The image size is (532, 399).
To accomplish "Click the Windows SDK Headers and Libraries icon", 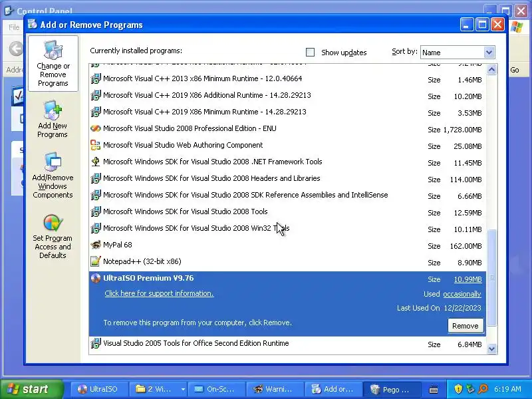I will pyautogui.click(x=96, y=178).
